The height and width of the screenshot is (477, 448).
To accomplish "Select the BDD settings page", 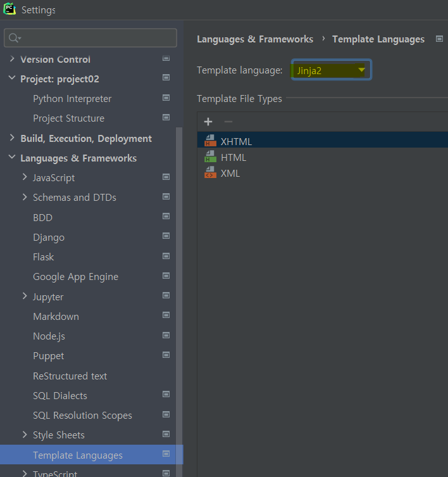I will point(42,217).
